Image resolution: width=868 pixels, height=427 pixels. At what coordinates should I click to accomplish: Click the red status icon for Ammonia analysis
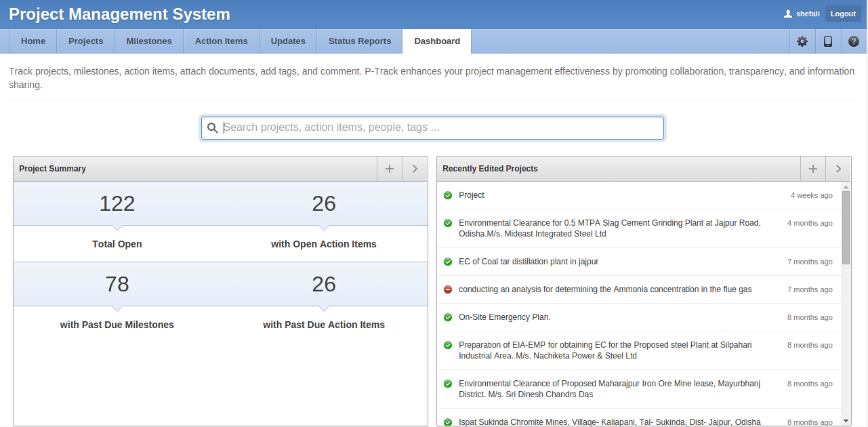point(448,289)
